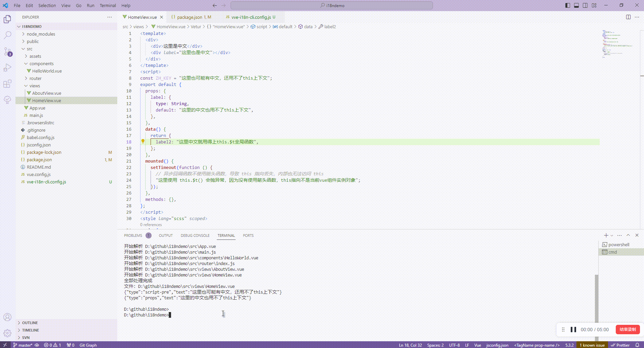The image size is (644, 348).
Task: Open the Selection menu
Action: click(x=47, y=5)
